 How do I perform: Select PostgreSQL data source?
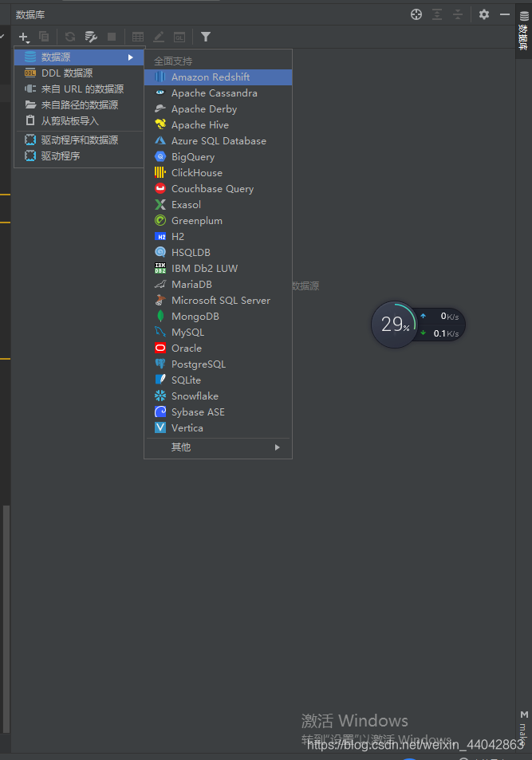(x=219, y=365)
